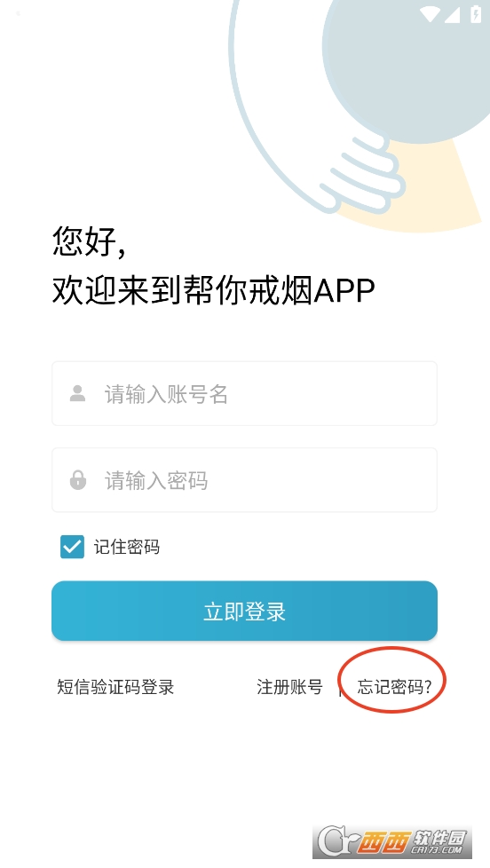Focus the 请输入账号名 input field
490x868 pixels.
pos(244,393)
